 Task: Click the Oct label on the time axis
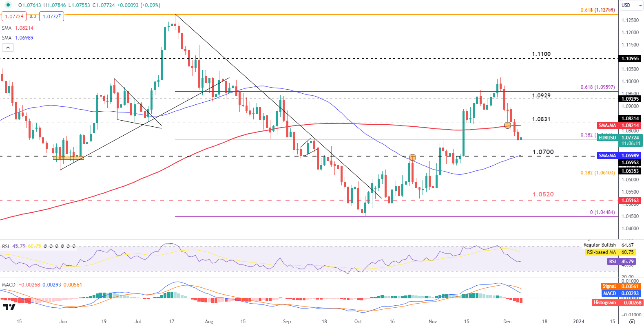click(x=358, y=322)
